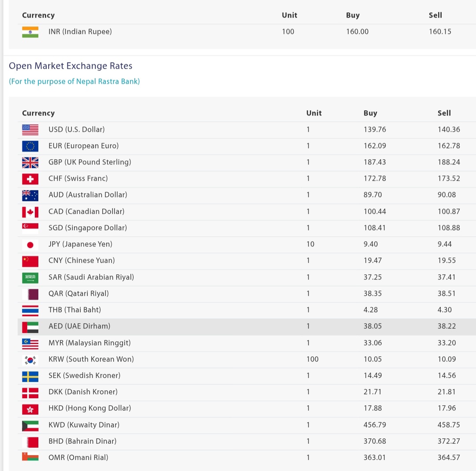Click the Swedish flag icon
The width and height of the screenshot is (476, 471).
coord(30,376)
